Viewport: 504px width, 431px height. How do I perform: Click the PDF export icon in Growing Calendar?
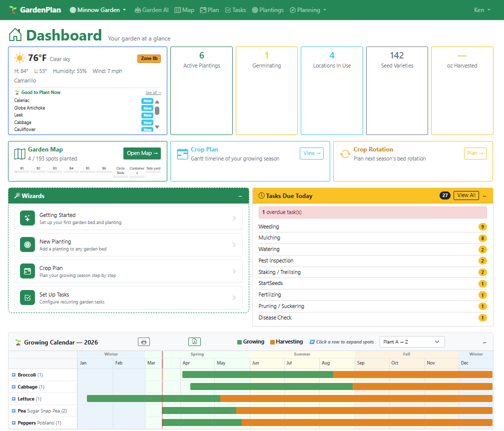coord(194,341)
